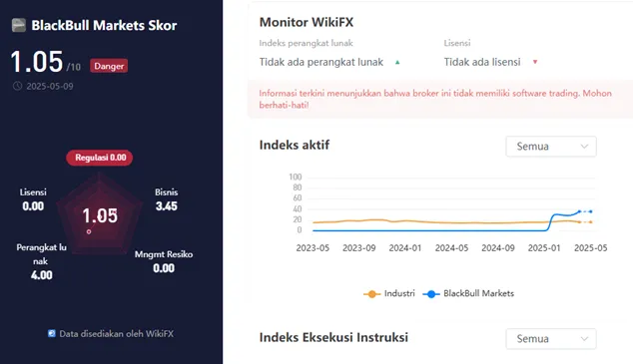Open the Semua dropdown for Indeks Eksekusi Instruksi

(x=551, y=339)
